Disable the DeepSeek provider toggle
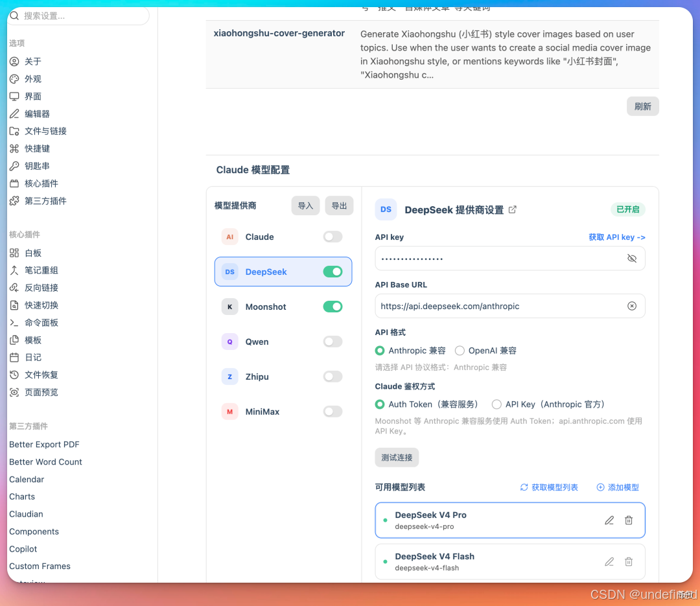 pos(332,272)
